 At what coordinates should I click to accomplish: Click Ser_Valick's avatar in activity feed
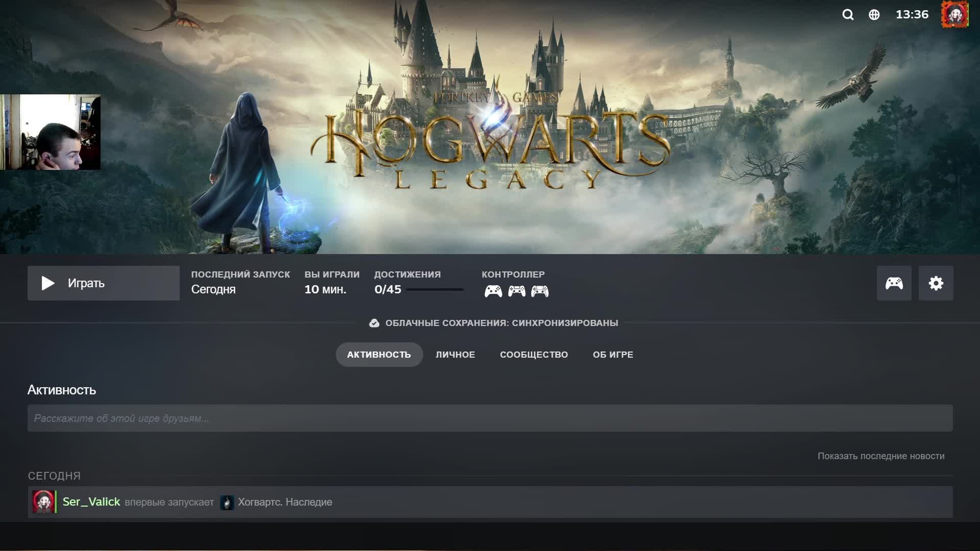tap(43, 502)
